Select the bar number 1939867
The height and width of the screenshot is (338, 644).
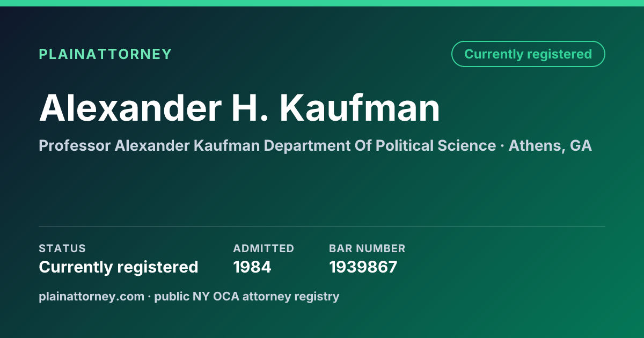tap(363, 267)
